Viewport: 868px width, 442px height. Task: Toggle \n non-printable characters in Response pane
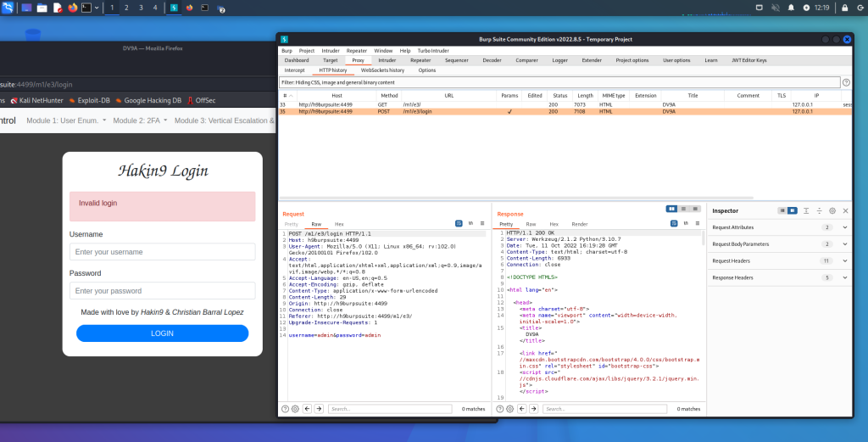click(x=686, y=223)
